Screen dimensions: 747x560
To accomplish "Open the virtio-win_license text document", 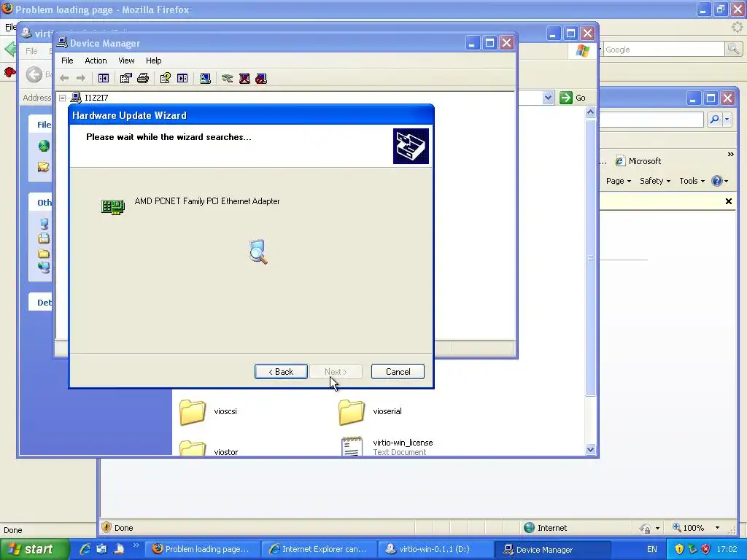I will click(387, 447).
